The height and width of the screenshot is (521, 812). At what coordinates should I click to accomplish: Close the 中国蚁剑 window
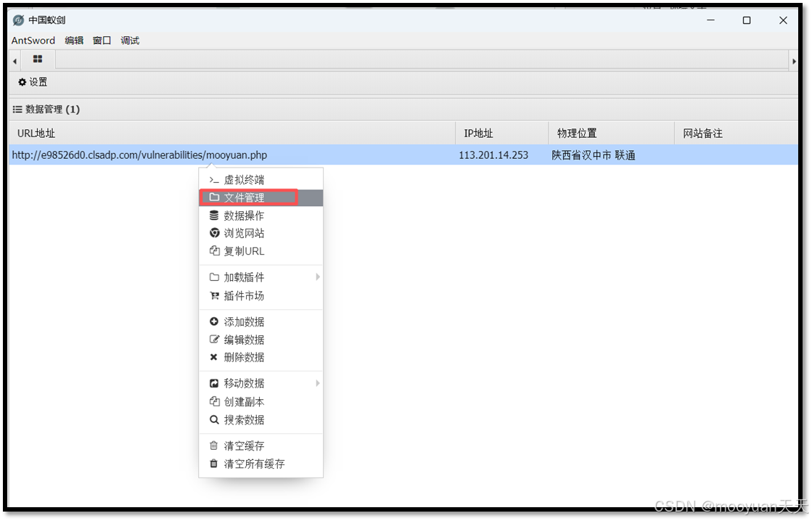coord(783,20)
